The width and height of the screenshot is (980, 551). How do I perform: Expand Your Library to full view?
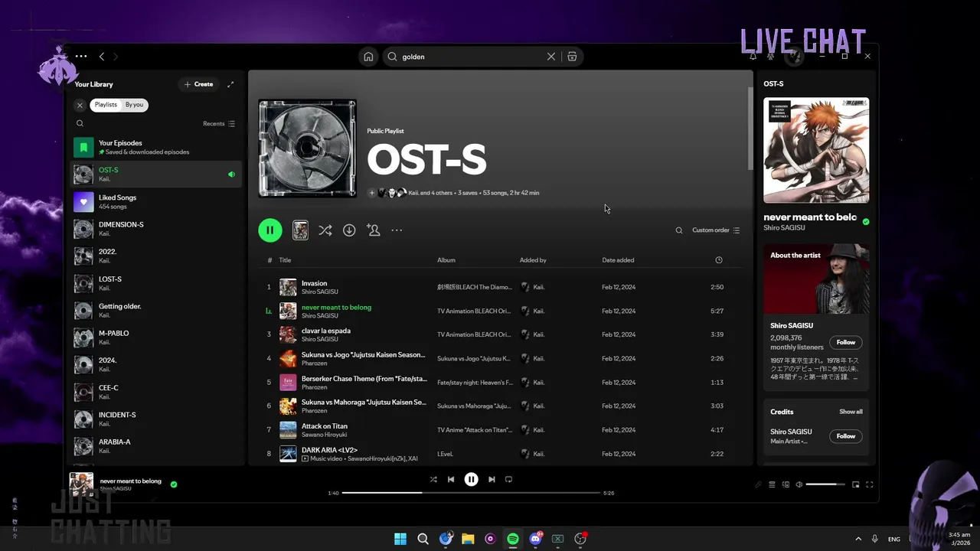click(230, 84)
